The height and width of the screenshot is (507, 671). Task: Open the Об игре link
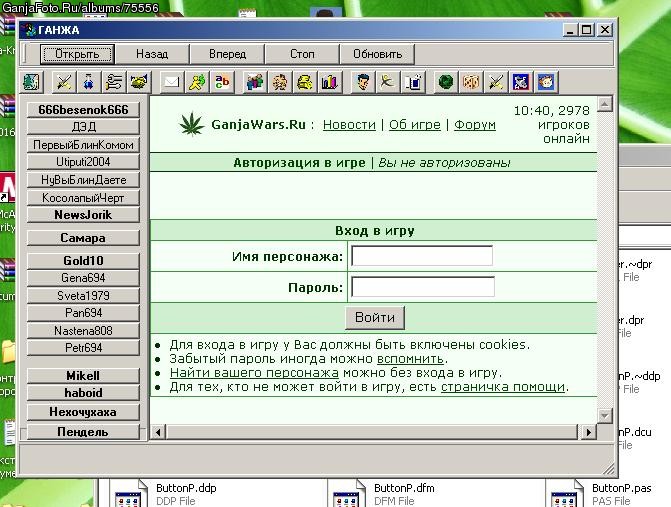click(x=415, y=125)
